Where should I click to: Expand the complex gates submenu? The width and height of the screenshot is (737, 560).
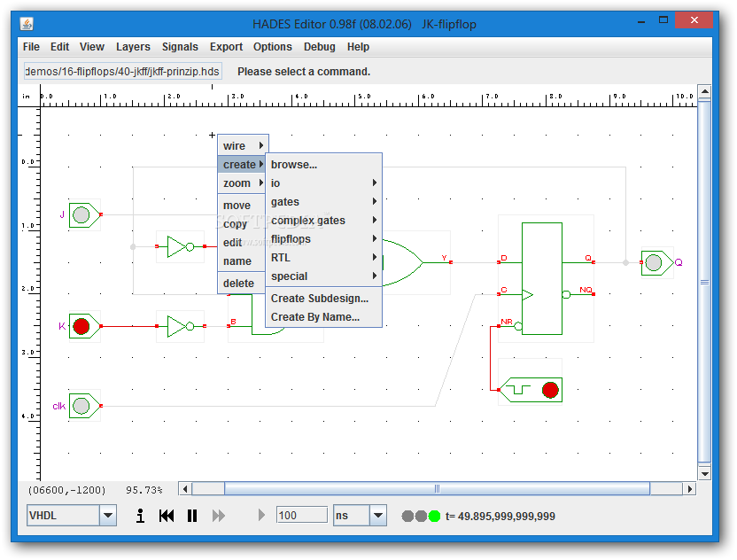(x=324, y=220)
